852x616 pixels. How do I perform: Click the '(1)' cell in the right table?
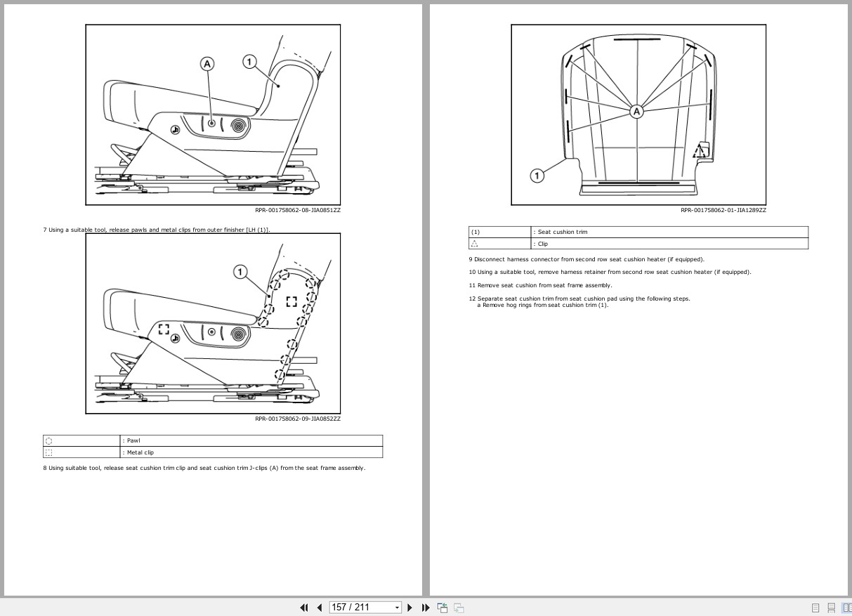pos(500,232)
